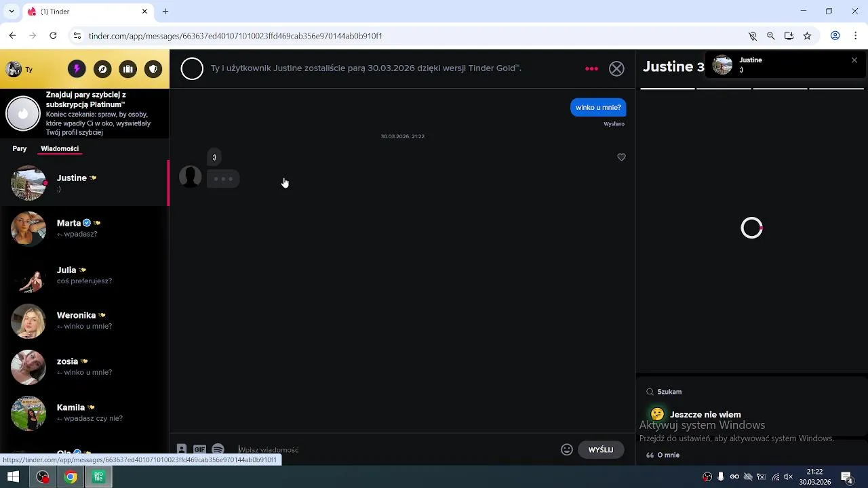Click the muted volume tray icon

pos(788,477)
